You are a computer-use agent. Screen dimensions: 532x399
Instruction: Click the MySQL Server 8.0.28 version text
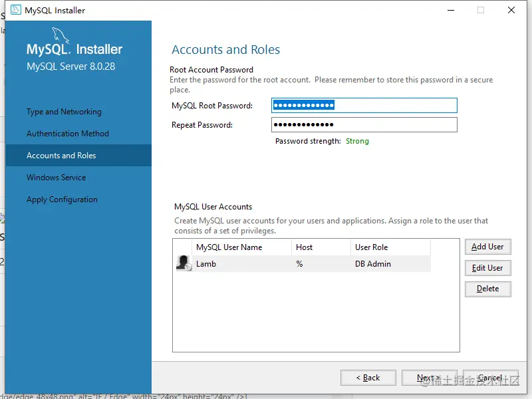[x=71, y=66]
